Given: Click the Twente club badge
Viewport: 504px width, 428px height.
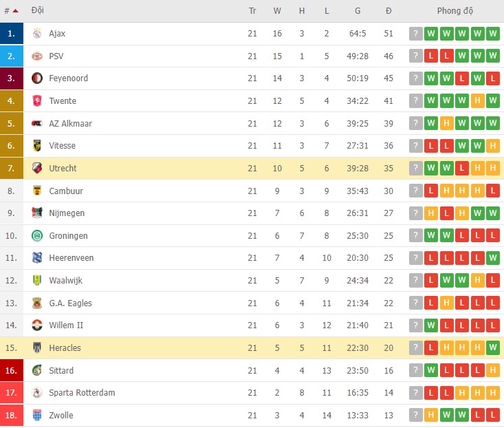Looking at the screenshot, I should [x=37, y=101].
